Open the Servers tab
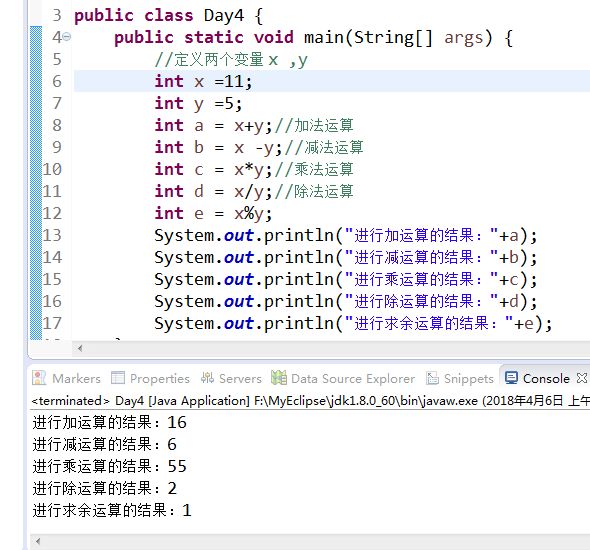Image resolution: width=590 pixels, height=550 pixels. [x=231, y=378]
